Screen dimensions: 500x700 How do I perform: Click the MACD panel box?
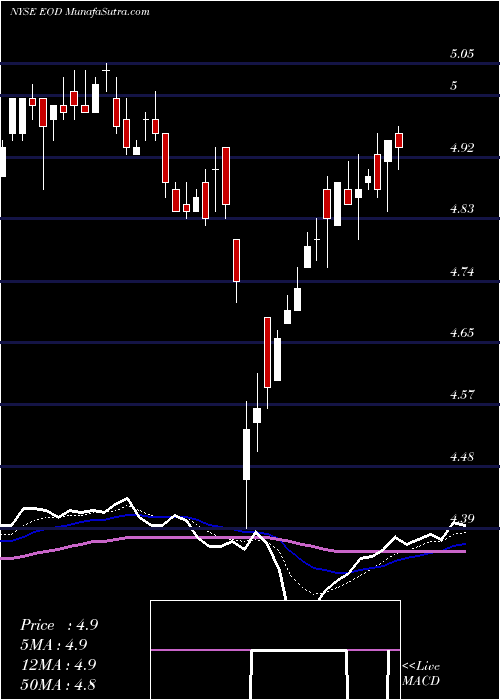click(x=275, y=650)
